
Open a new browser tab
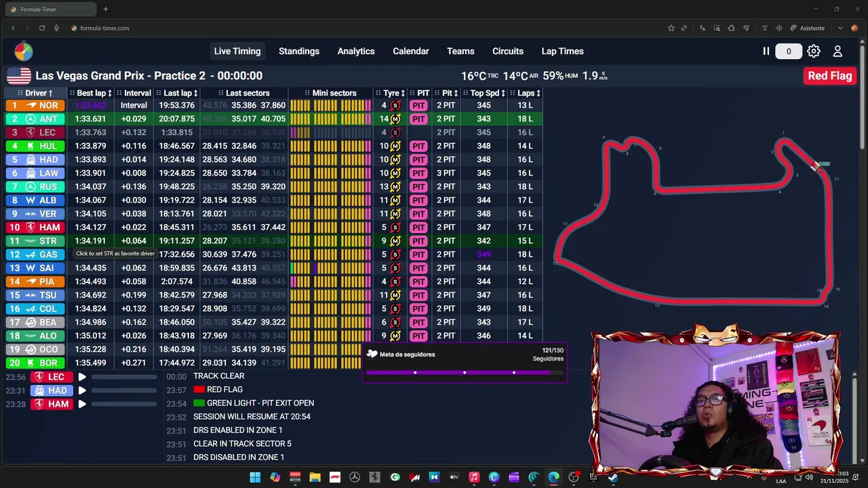(105, 9)
